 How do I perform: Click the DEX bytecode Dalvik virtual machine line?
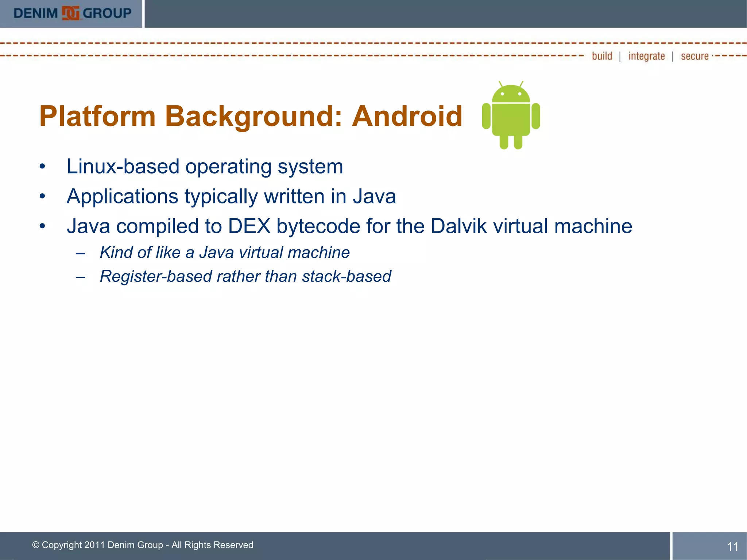(349, 226)
